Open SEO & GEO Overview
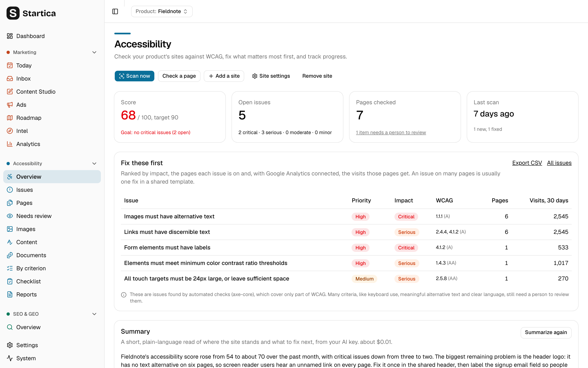The width and height of the screenshot is (588, 368). [x=52, y=327]
